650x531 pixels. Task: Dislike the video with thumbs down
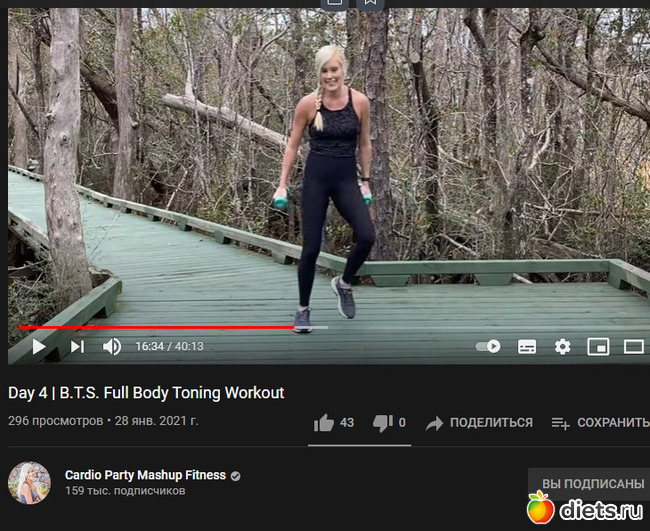[383, 423]
